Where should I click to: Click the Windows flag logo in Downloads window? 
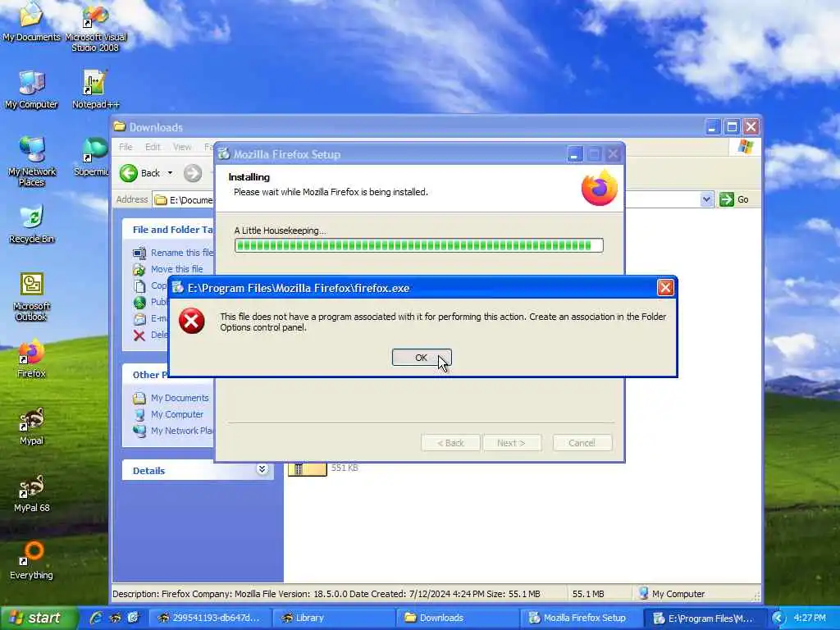(x=745, y=147)
